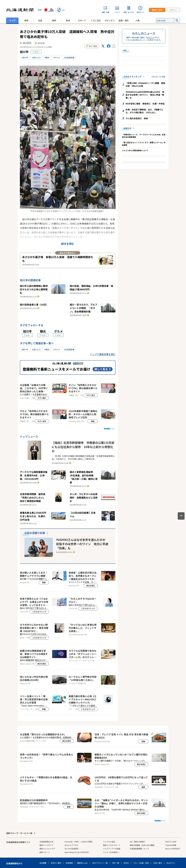Click 採用情報 in footer
The height and width of the screenshot is (868, 186).
[x=69, y=863]
